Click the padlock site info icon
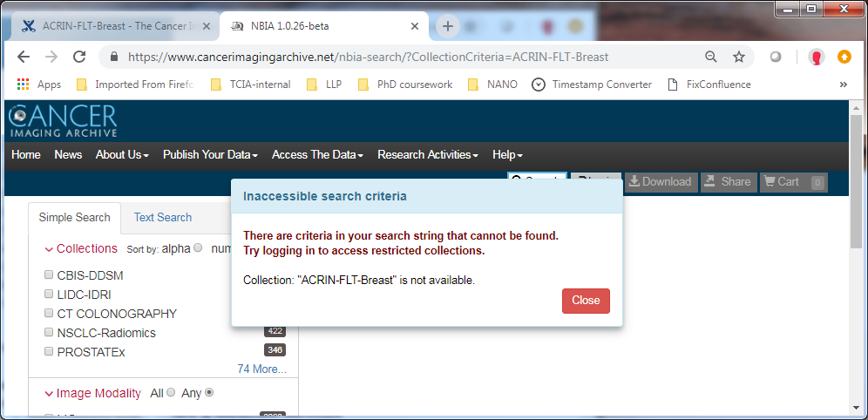This screenshot has height=420, width=868. pos(114,57)
